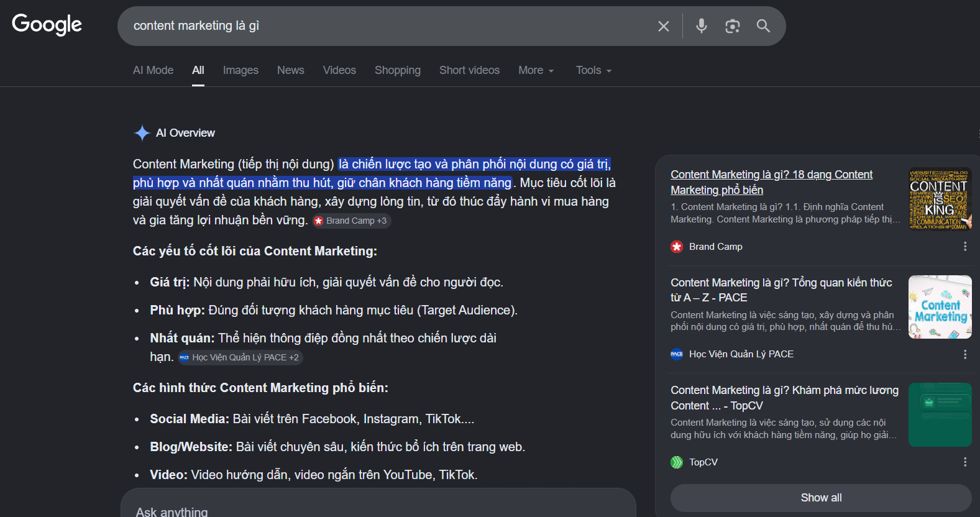Expand the More dropdown menu
Viewport: 980px width, 517px height.
coord(536,70)
